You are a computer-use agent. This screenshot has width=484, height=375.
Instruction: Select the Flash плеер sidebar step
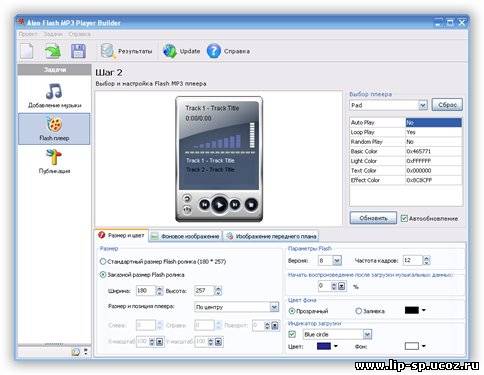click(54, 129)
